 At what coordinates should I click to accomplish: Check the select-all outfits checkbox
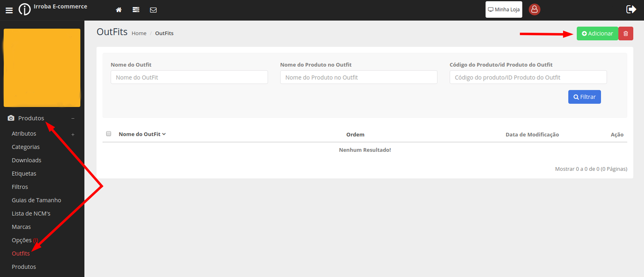tap(108, 134)
